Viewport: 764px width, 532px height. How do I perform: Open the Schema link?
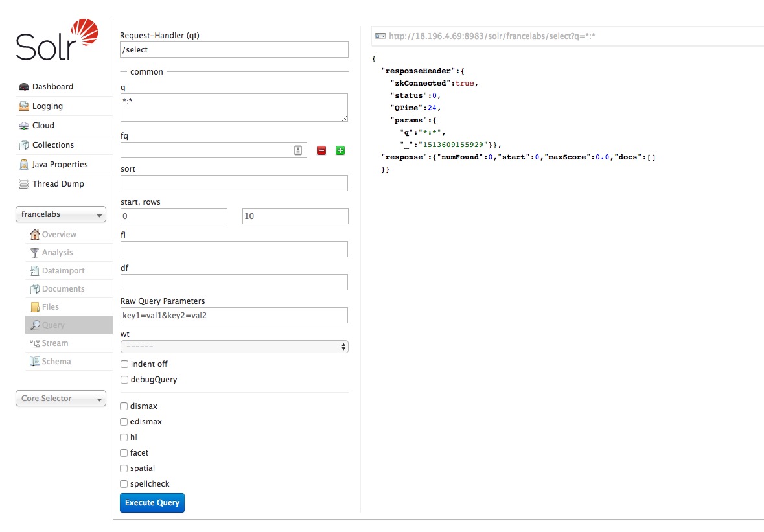(56, 362)
